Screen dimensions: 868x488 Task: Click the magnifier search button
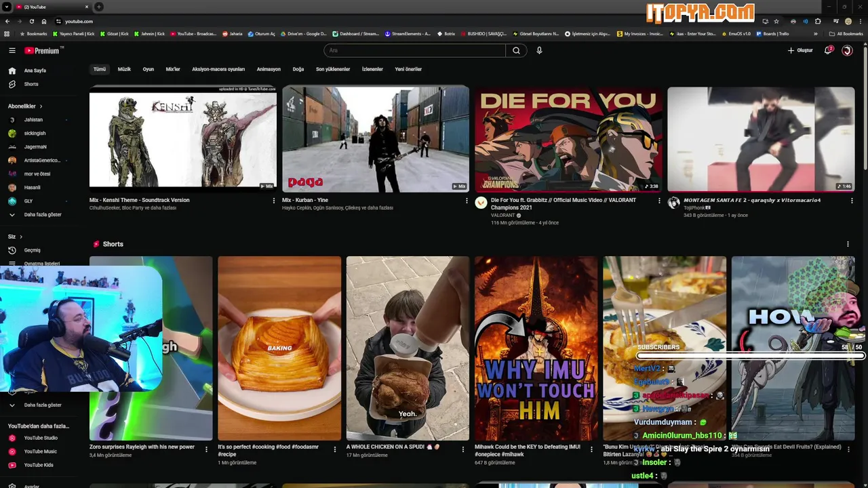pyautogui.click(x=516, y=50)
